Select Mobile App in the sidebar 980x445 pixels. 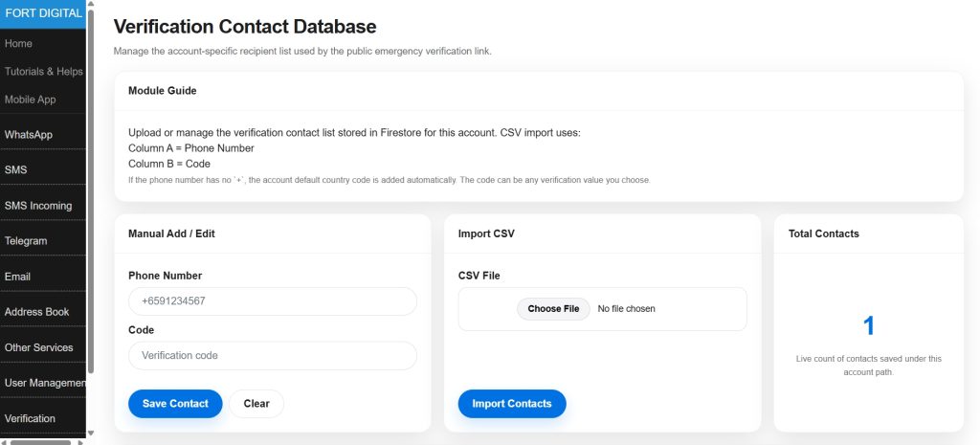pyautogui.click(x=30, y=100)
